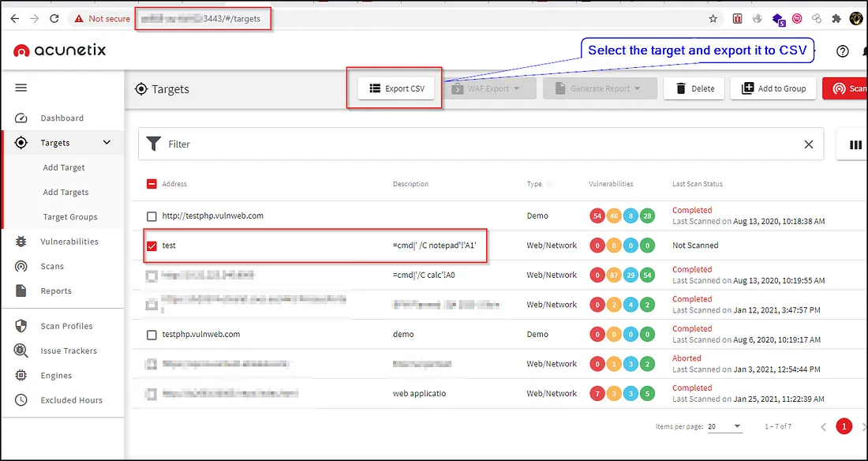
Task: Open target http://testphp.vulnweb.com
Action: point(212,216)
